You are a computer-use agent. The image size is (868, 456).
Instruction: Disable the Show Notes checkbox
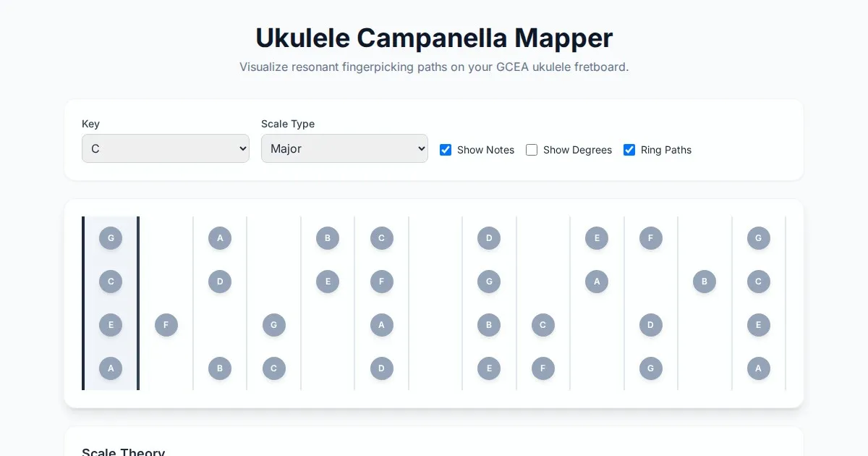(x=446, y=150)
